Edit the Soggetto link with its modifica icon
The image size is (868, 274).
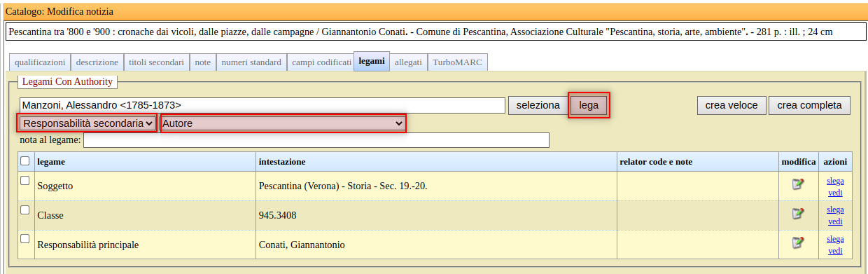[x=798, y=184]
